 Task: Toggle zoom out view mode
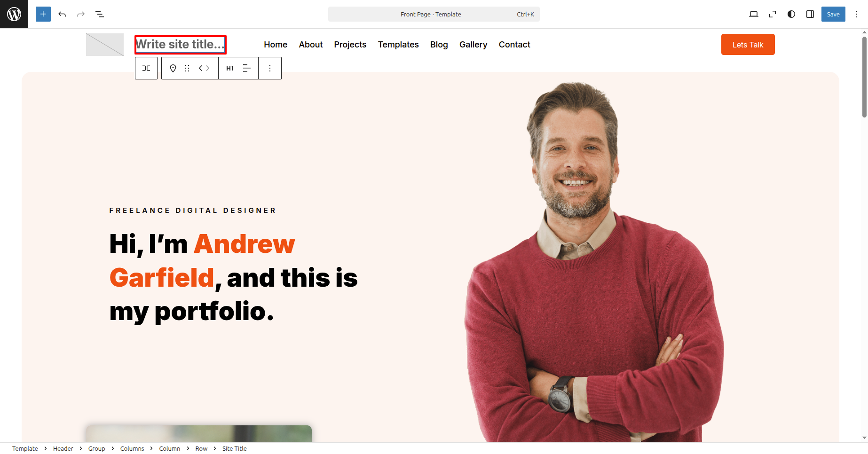773,14
